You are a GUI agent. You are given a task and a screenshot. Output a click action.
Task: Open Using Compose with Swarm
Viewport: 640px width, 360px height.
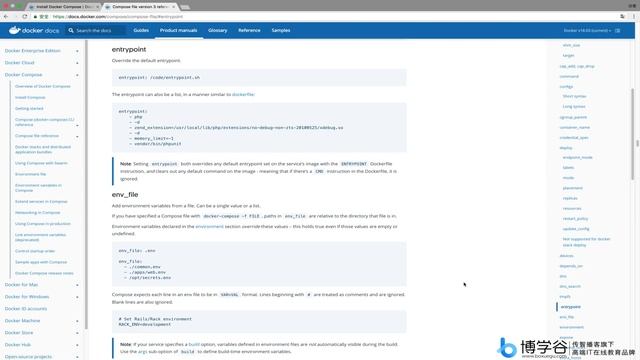click(41, 163)
